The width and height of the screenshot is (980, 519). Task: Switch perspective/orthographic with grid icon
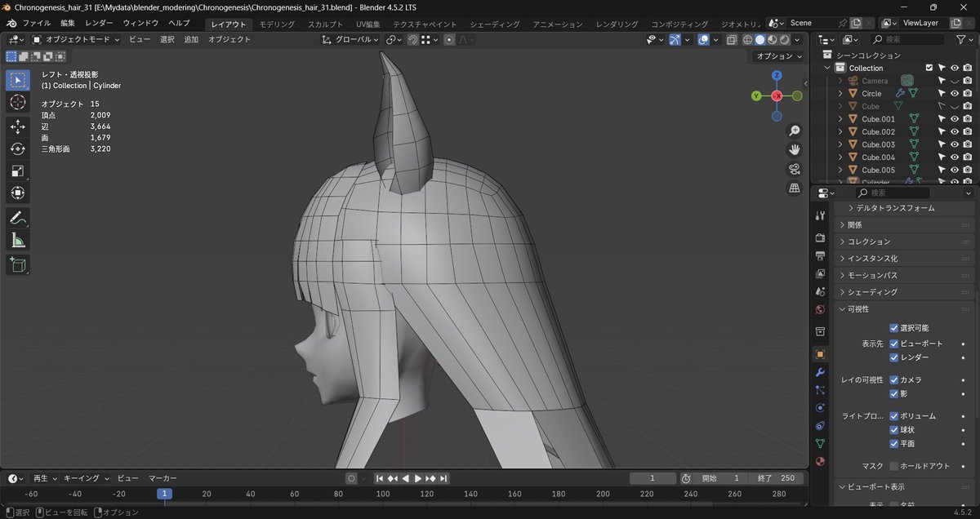[x=794, y=188]
